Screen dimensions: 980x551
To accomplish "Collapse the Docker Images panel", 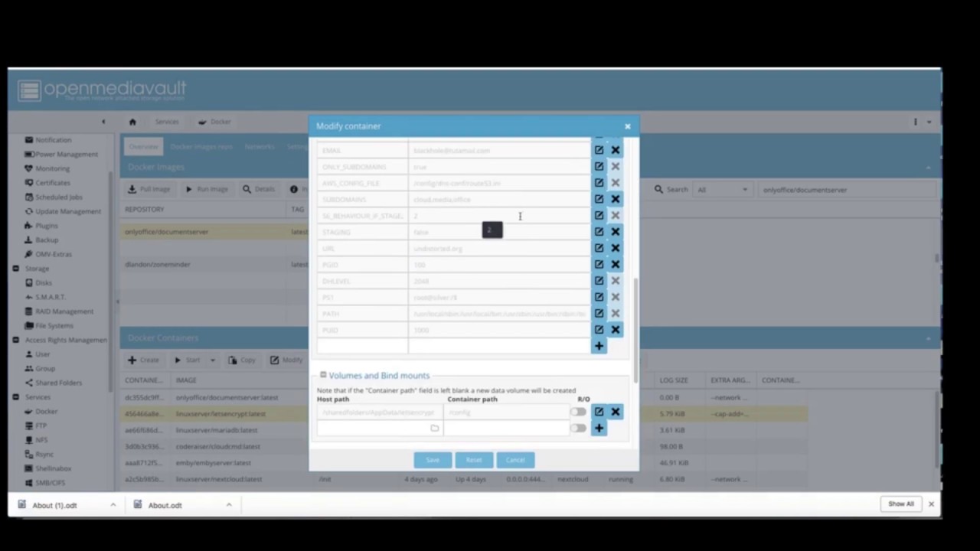I will point(929,167).
